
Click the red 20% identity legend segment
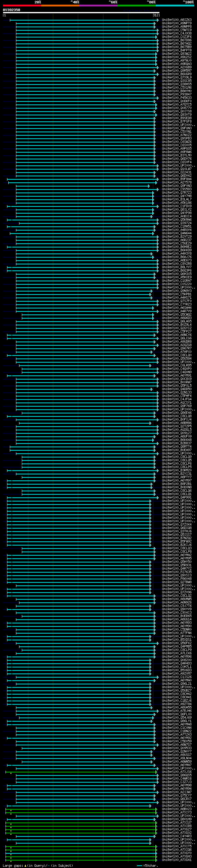click(22, 6)
